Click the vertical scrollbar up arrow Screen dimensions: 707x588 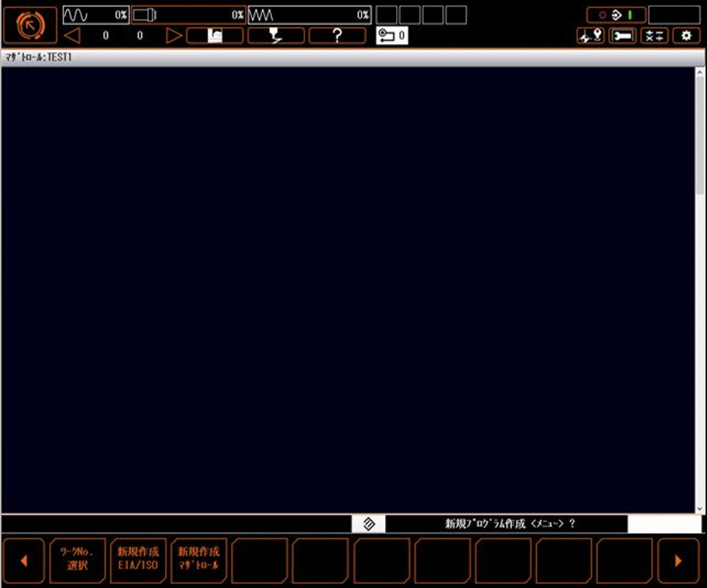(x=700, y=72)
